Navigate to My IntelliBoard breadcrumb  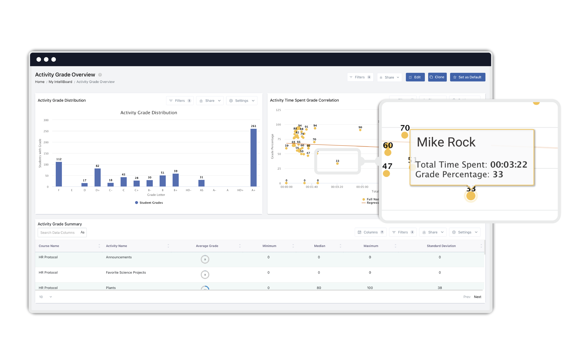[x=60, y=82]
